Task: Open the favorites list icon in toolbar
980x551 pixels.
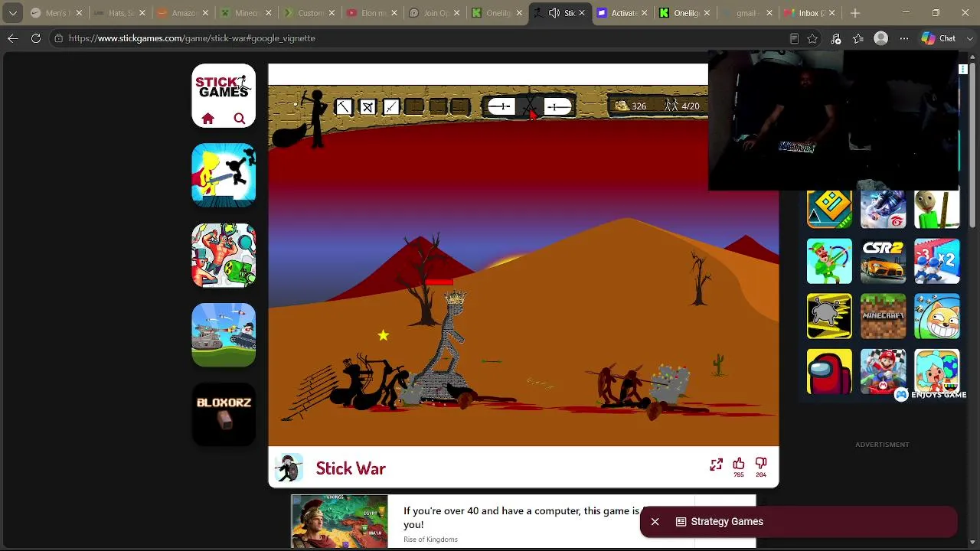Action: tap(858, 38)
